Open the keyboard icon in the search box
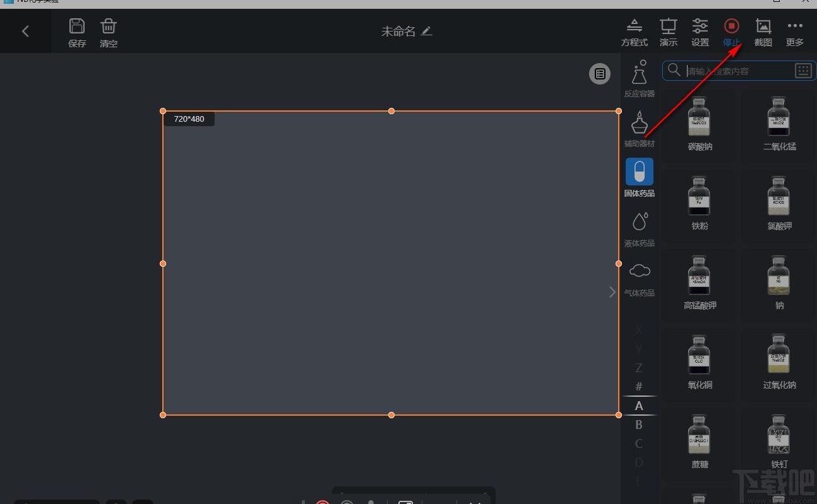817x504 pixels. click(x=803, y=71)
